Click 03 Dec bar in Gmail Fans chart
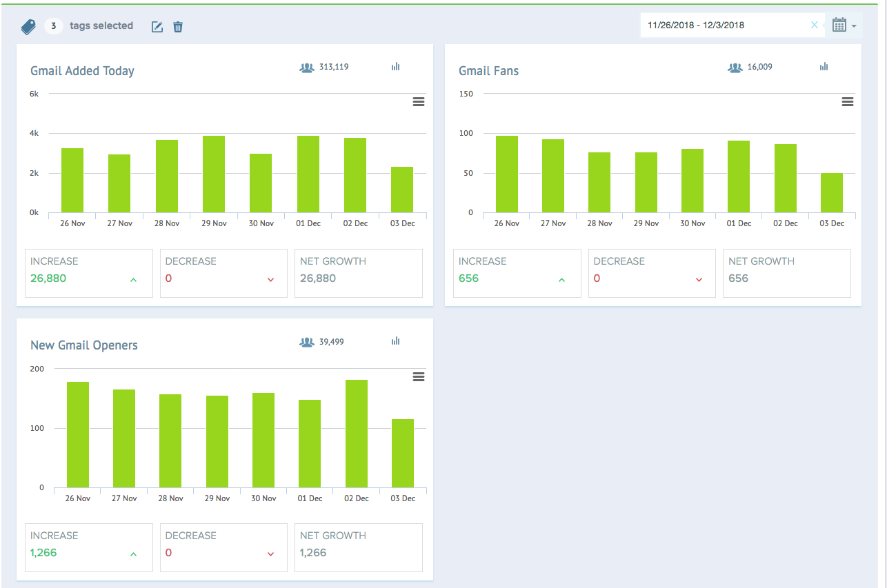Viewport: 887px width, 588px height. [832, 193]
